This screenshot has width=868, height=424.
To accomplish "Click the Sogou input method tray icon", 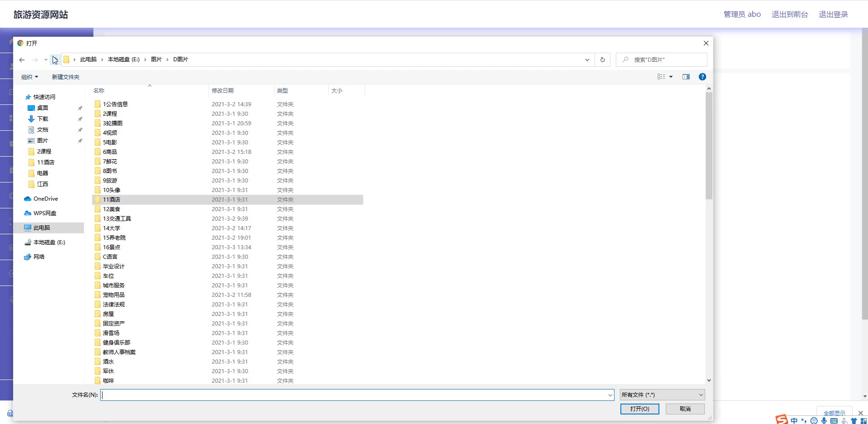I will (x=781, y=420).
